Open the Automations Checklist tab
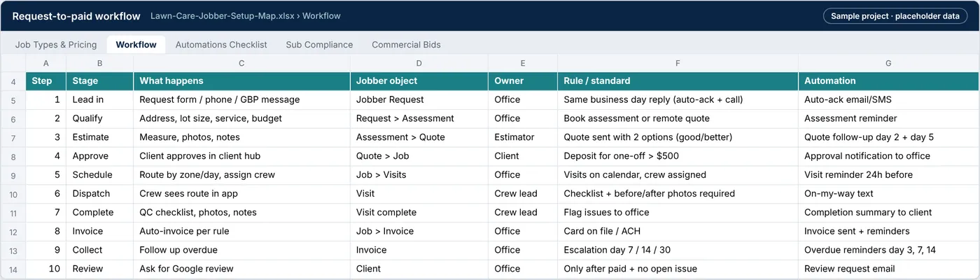The width and height of the screenshot is (980, 280). [221, 44]
